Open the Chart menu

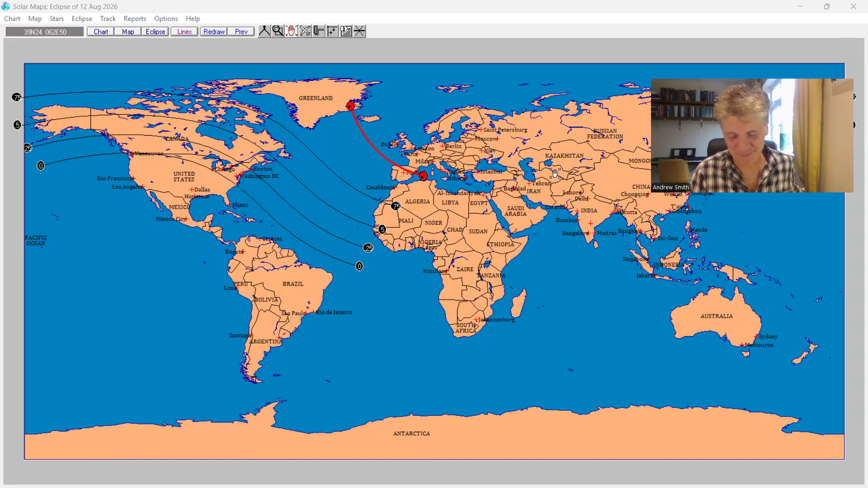point(12,19)
